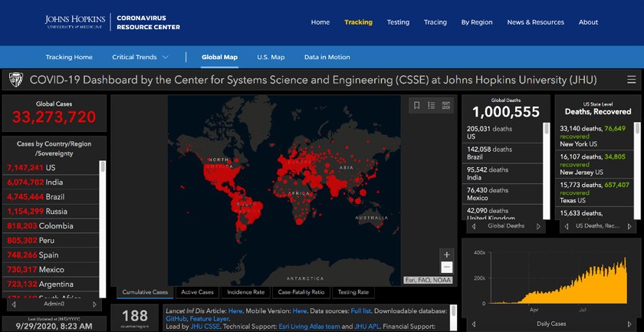Show the map legend list icon

[x=431, y=106]
